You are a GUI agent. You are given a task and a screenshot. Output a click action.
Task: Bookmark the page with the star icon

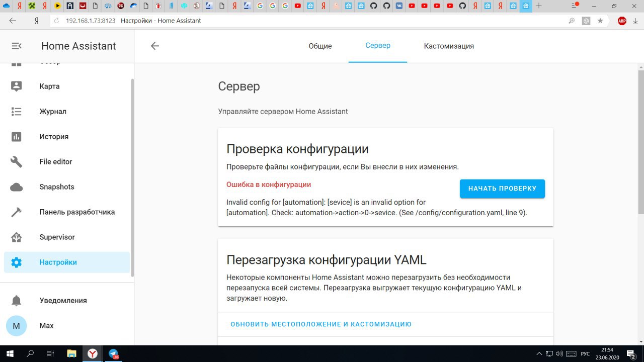600,21
